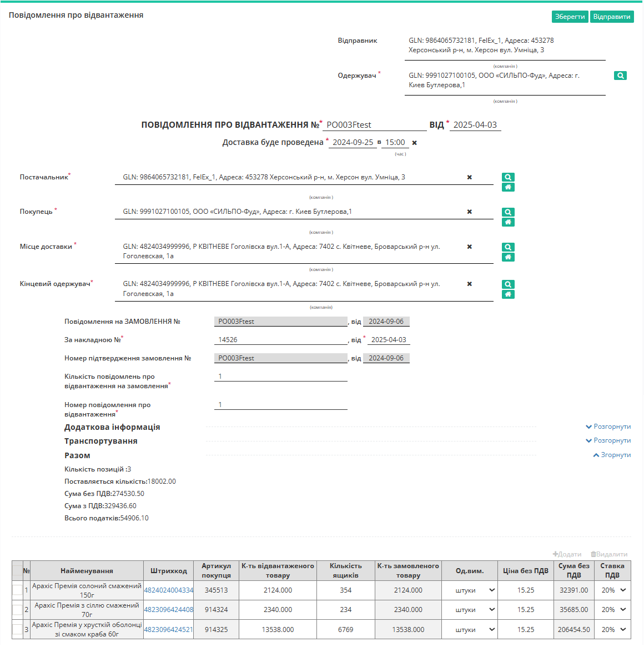The width and height of the screenshot is (644, 647).
Task: Click the sum 206454.50 cell
Action: point(574,629)
